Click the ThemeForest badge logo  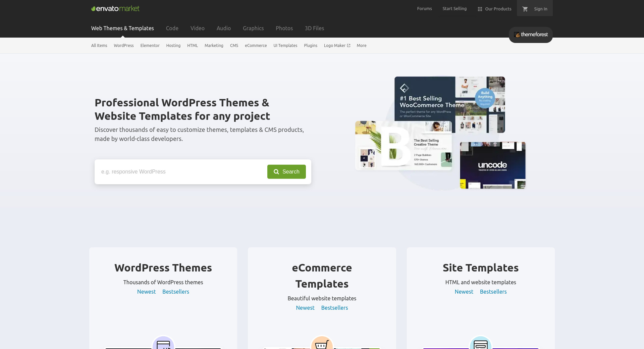531,35
